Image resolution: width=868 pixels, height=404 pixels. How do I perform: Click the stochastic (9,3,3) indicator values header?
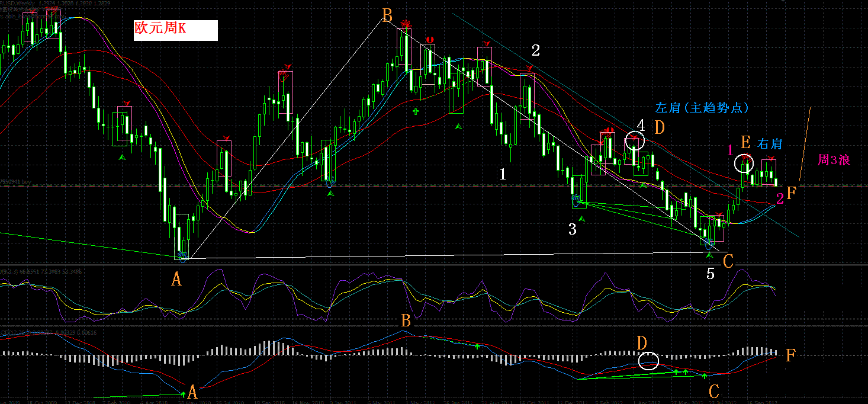(x=41, y=271)
